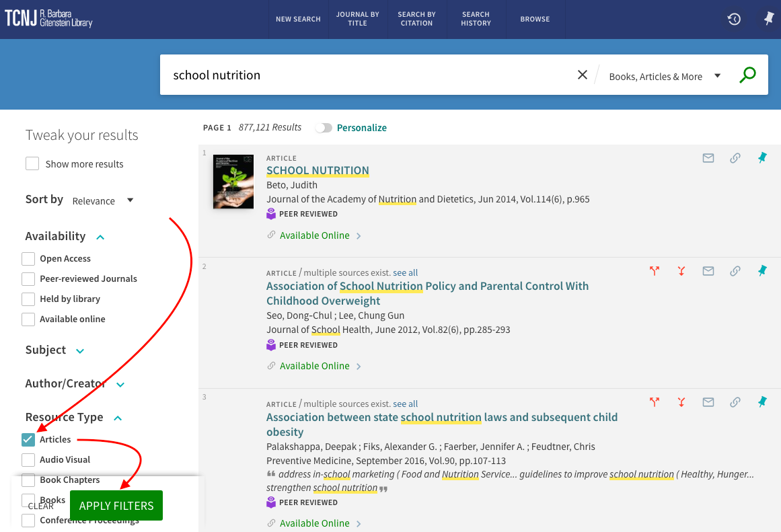
Task: Click see all sources for child obesity article
Action: tap(406, 404)
